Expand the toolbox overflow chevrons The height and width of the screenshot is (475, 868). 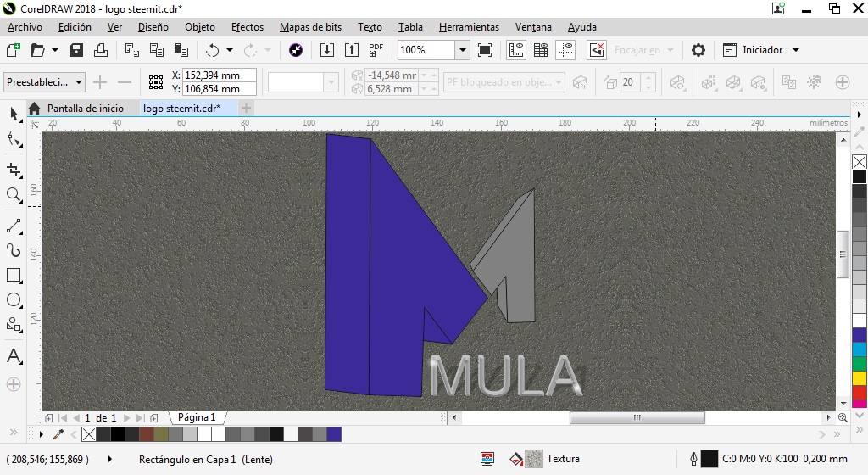click(x=14, y=432)
